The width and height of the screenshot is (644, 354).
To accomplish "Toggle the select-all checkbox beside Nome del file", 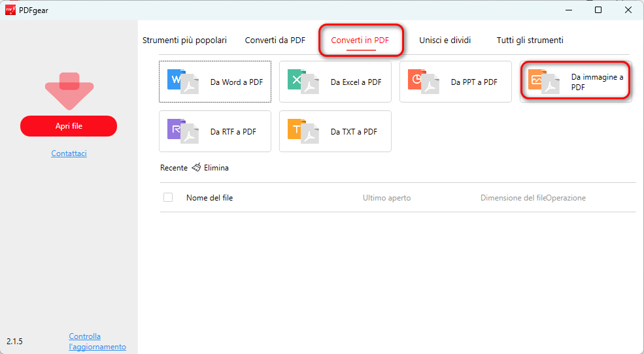I will point(168,197).
